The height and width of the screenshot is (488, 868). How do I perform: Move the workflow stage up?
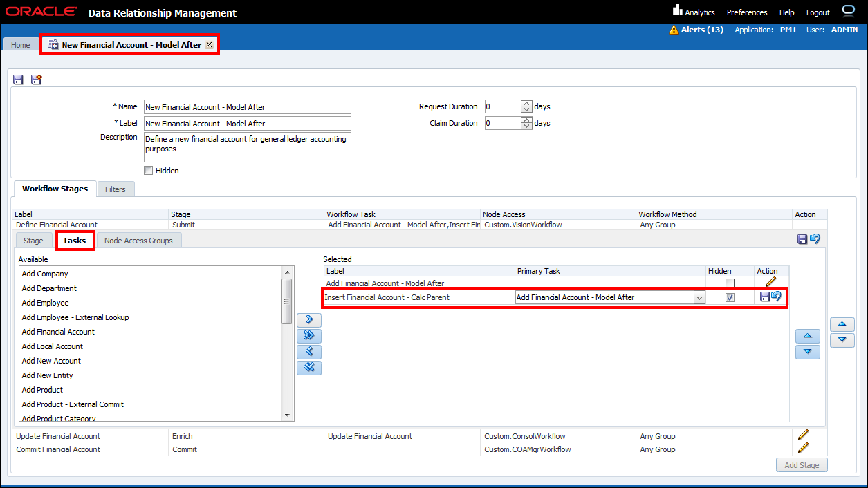842,324
